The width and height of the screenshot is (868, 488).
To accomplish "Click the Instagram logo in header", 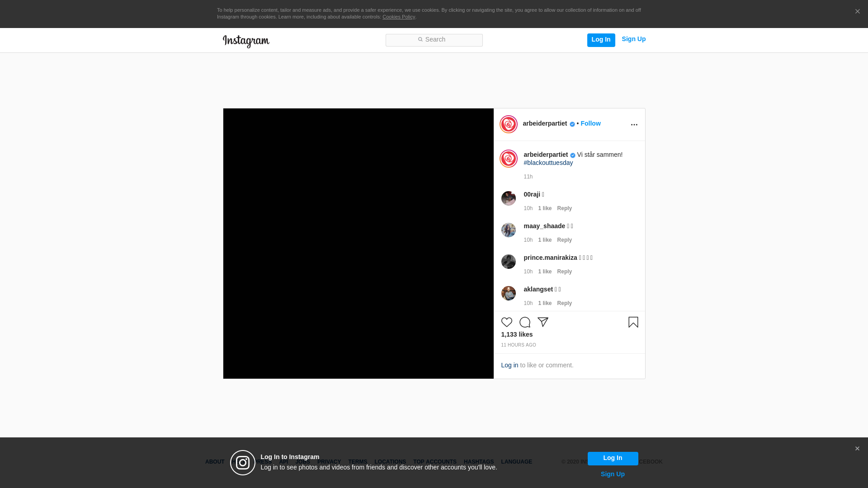I will pyautogui.click(x=246, y=41).
